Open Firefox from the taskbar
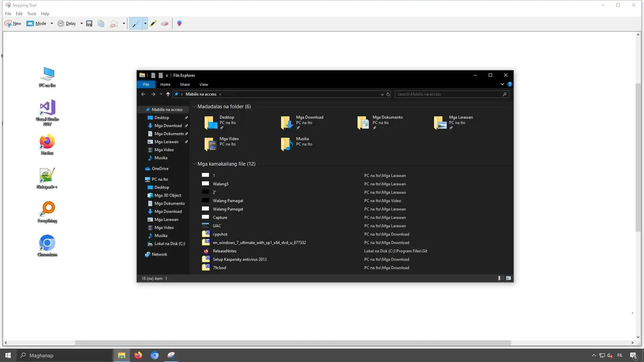Screen dimensions: 644x362 tap(138, 355)
